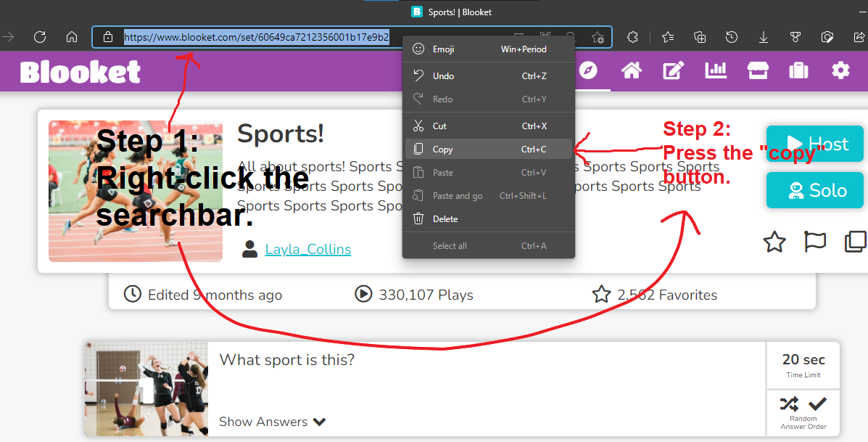The width and height of the screenshot is (868, 442).
Task: Open the browser home page icon
Action: [x=71, y=37]
